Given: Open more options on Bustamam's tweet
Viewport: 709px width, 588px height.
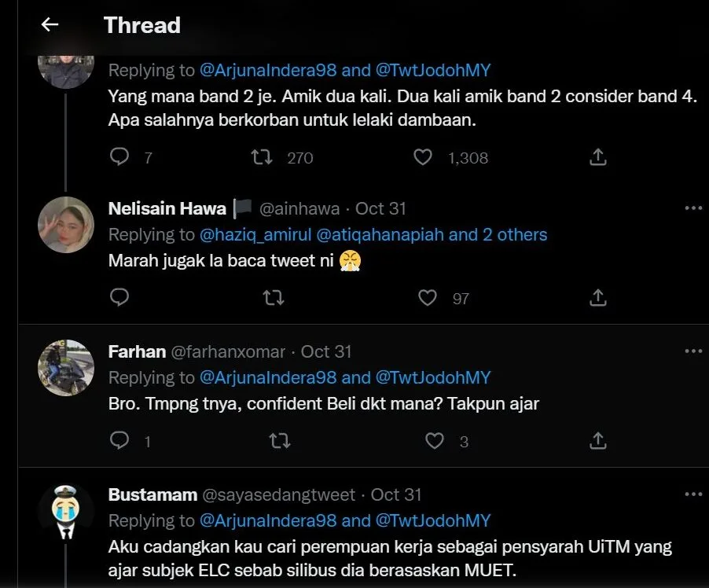Looking at the screenshot, I should coord(692,494).
